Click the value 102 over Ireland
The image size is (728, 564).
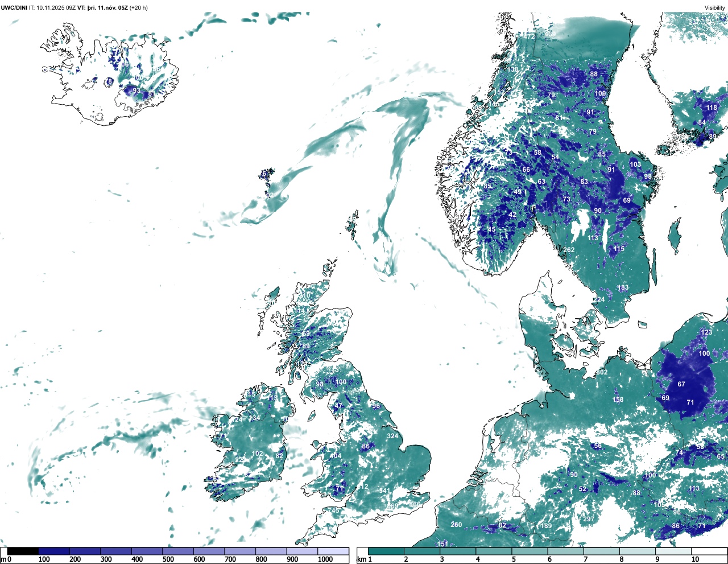(257, 454)
